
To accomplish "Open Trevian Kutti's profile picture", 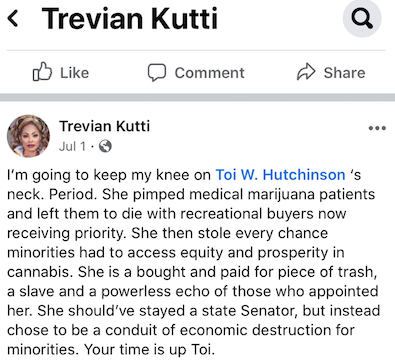I will point(28,136).
